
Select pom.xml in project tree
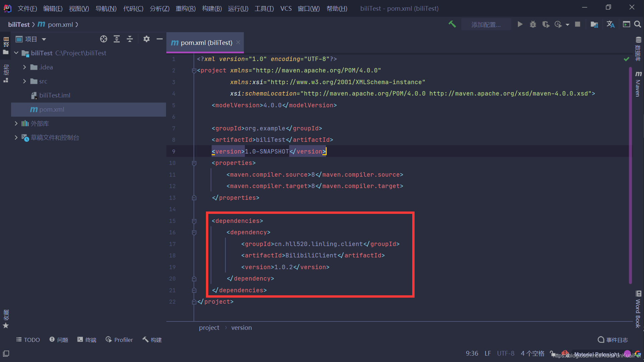point(88,109)
